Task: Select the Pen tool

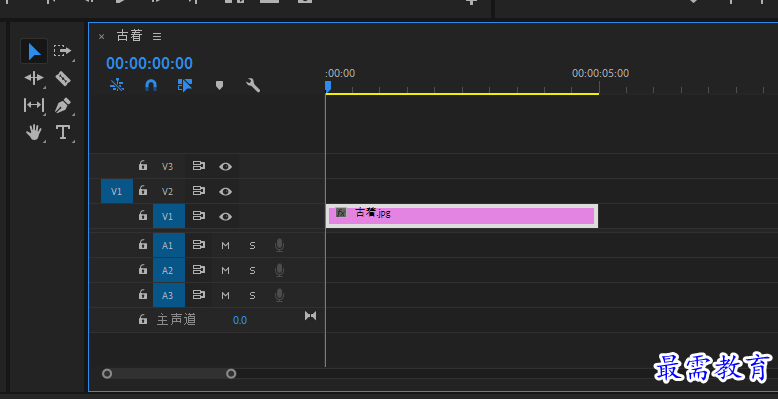Action: tap(63, 105)
